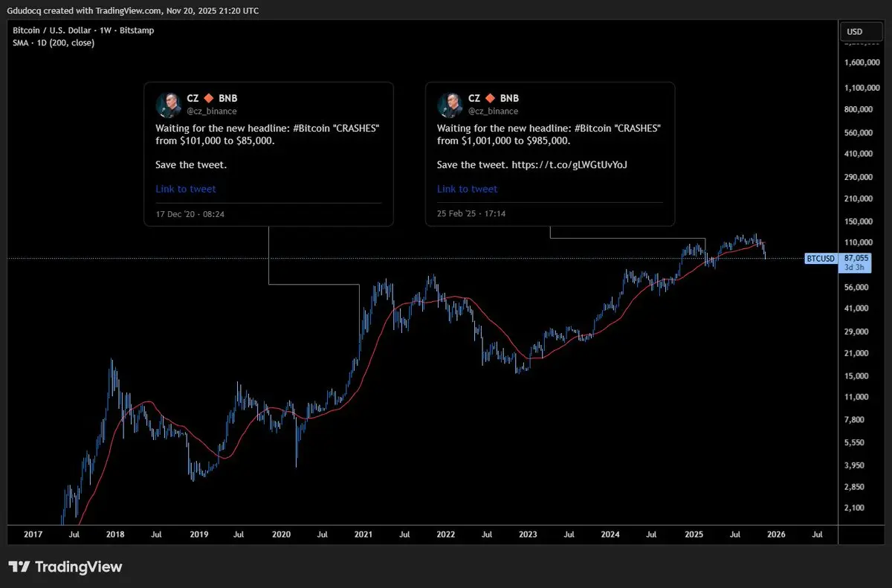Click the 2023 label on the time axis

(x=528, y=534)
